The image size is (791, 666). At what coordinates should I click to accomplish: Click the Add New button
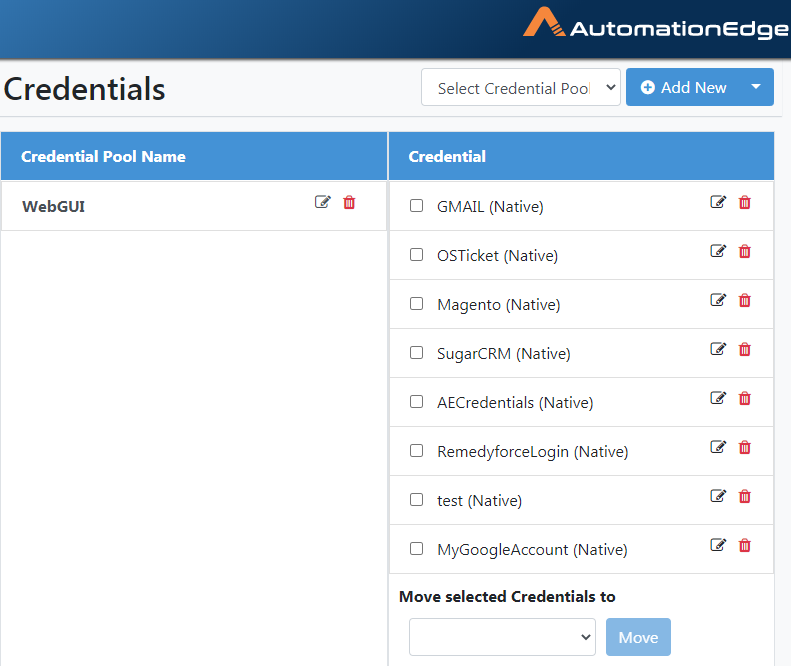[x=683, y=87]
